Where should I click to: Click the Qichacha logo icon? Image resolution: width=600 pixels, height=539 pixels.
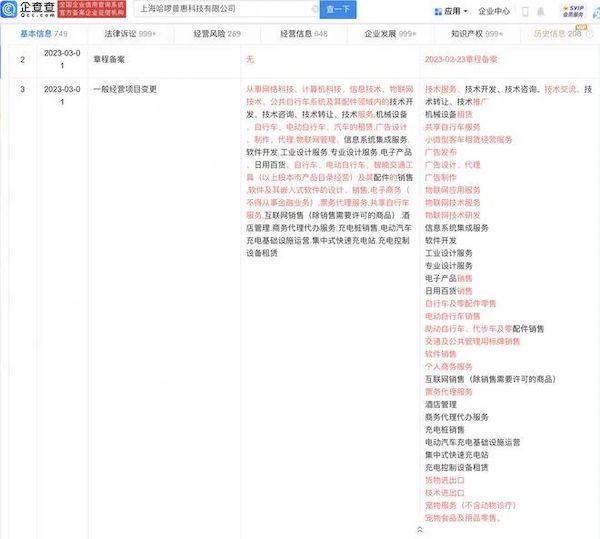pos(9,9)
